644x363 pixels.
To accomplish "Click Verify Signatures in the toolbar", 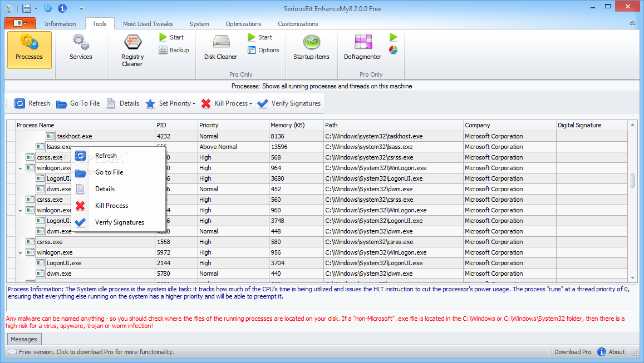I will tap(289, 103).
